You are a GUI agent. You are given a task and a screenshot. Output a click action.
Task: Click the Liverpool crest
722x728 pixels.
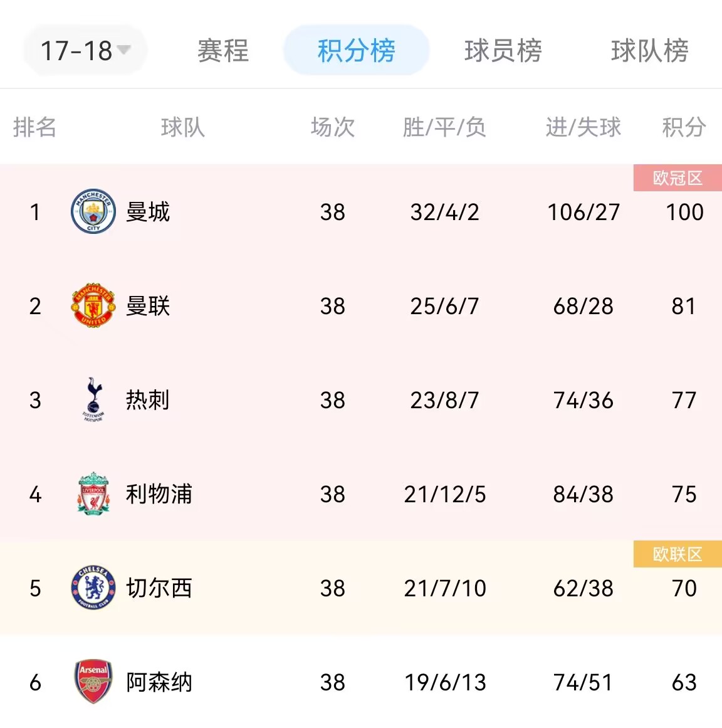click(93, 493)
